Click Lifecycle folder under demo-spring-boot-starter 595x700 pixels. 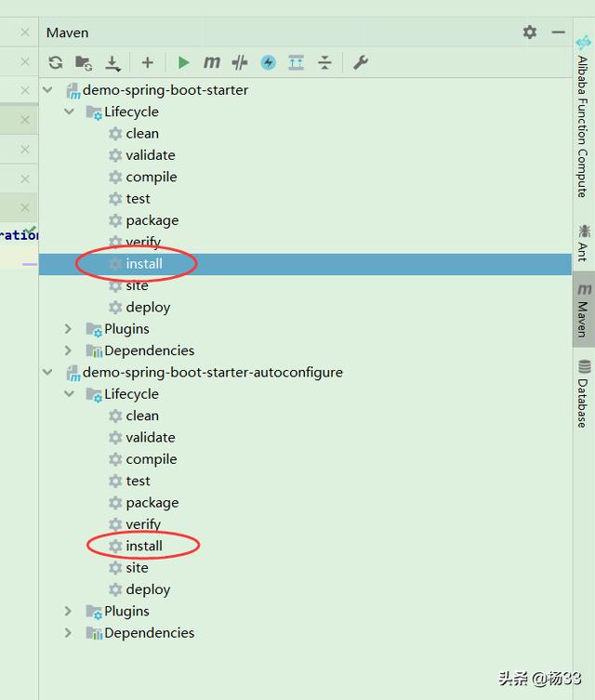tap(131, 112)
